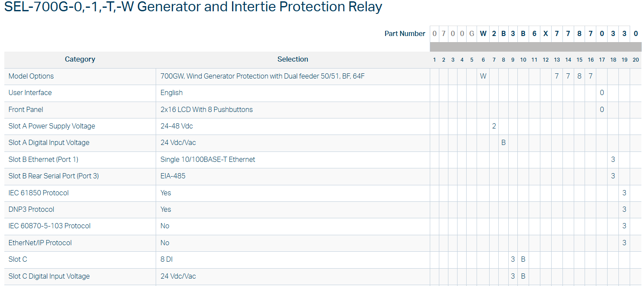This screenshot has width=644, height=286.
Task: Click the User Interface category cell
Action: pos(80,93)
